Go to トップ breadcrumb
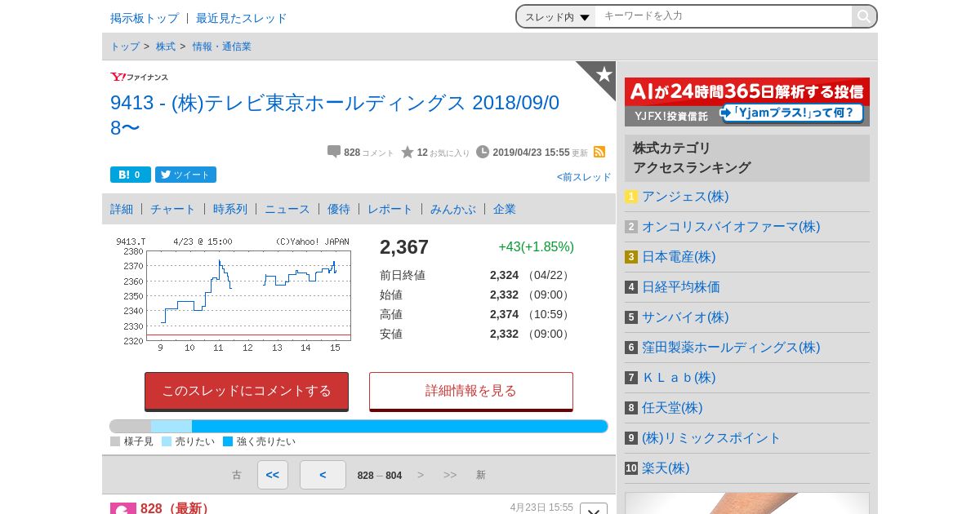This screenshot has height=514, width=980. point(125,47)
